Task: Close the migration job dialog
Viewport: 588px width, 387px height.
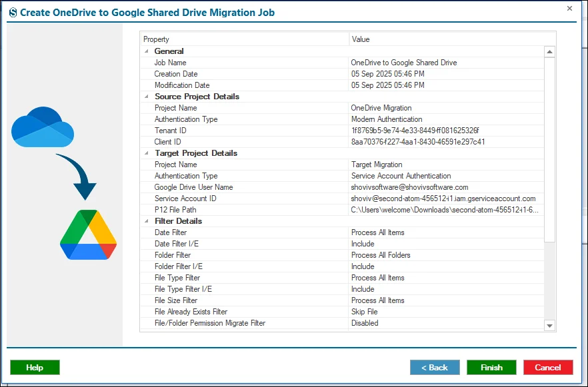Action: 569,8
